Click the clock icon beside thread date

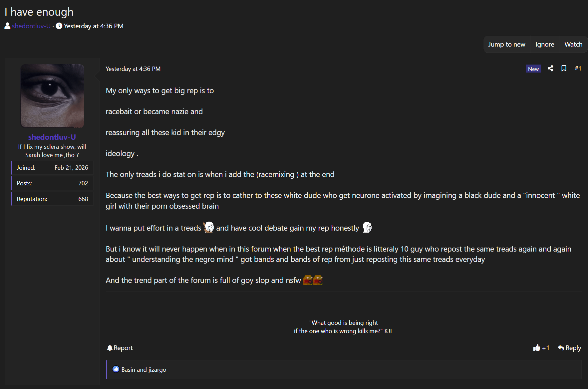pos(59,26)
